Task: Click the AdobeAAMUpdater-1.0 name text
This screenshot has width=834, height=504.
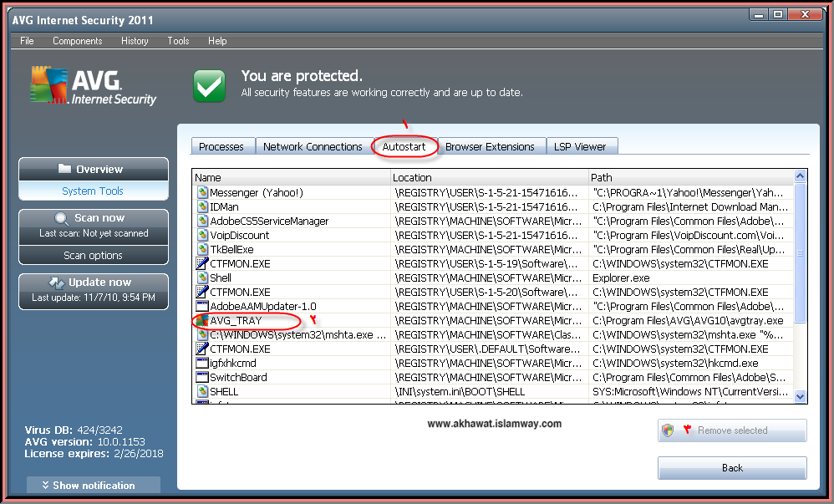Action: [262, 306]
